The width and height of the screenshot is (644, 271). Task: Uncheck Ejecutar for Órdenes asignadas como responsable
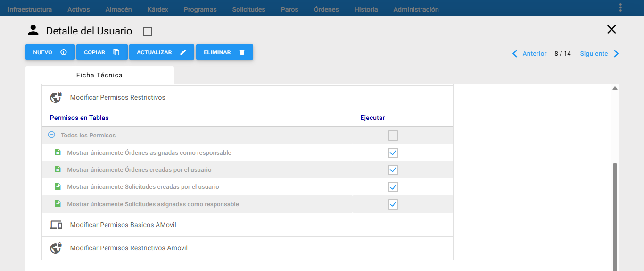(393, 153)
